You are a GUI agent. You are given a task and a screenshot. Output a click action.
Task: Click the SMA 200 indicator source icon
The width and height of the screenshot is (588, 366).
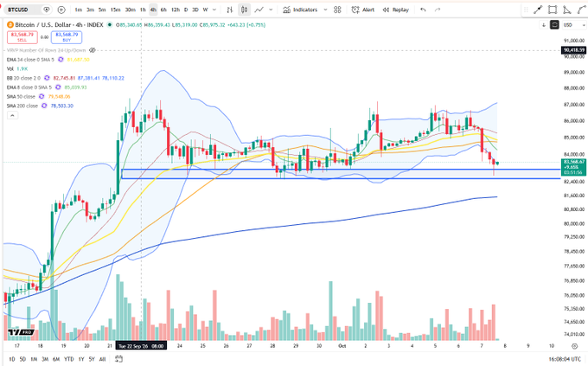[x=44, y=106]
